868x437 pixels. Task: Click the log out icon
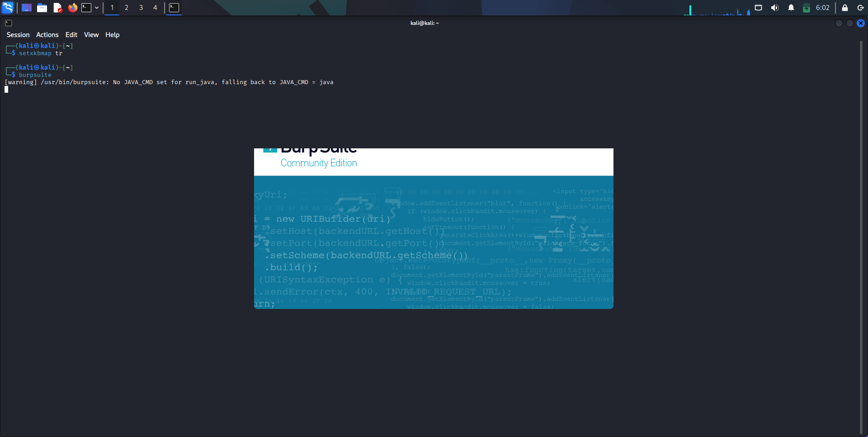(860, 8)
